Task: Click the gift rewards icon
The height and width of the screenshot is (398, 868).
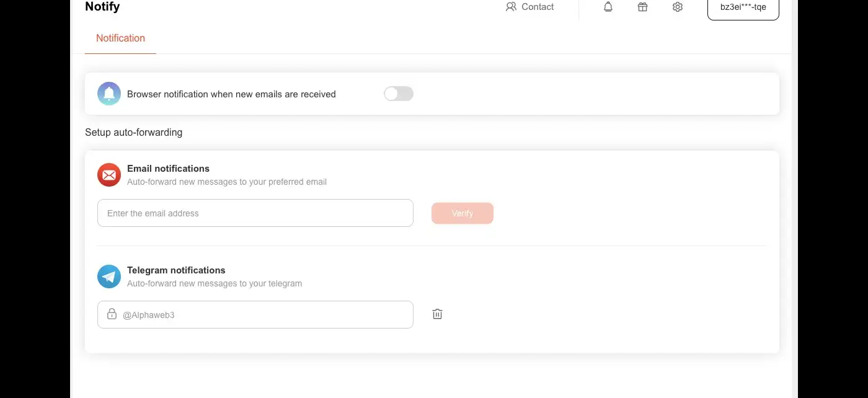Action: click(643, 7)
